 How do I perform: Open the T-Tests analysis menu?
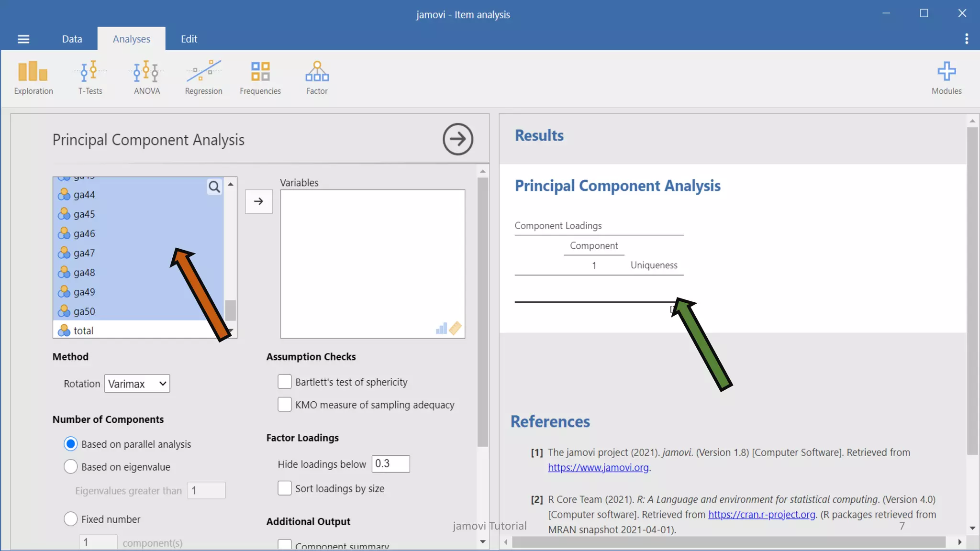pyautogui.click(x=90, y=77)
